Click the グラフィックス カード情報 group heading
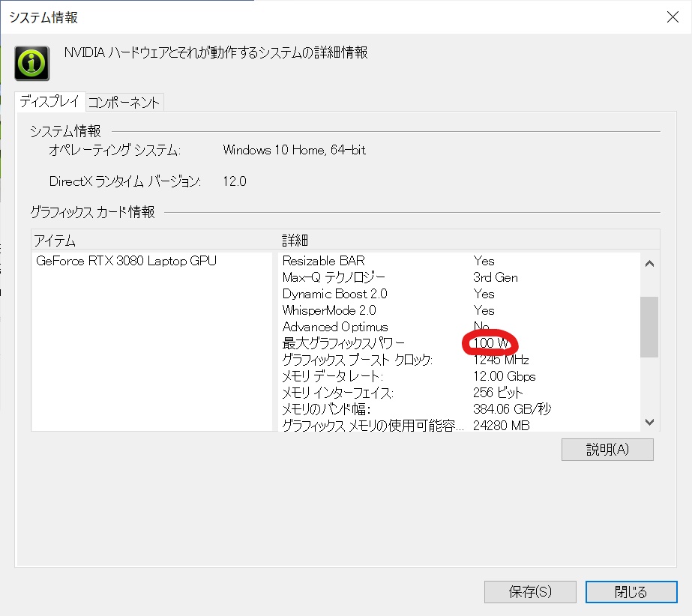This screenshot has height=616, width=692. 92,212
